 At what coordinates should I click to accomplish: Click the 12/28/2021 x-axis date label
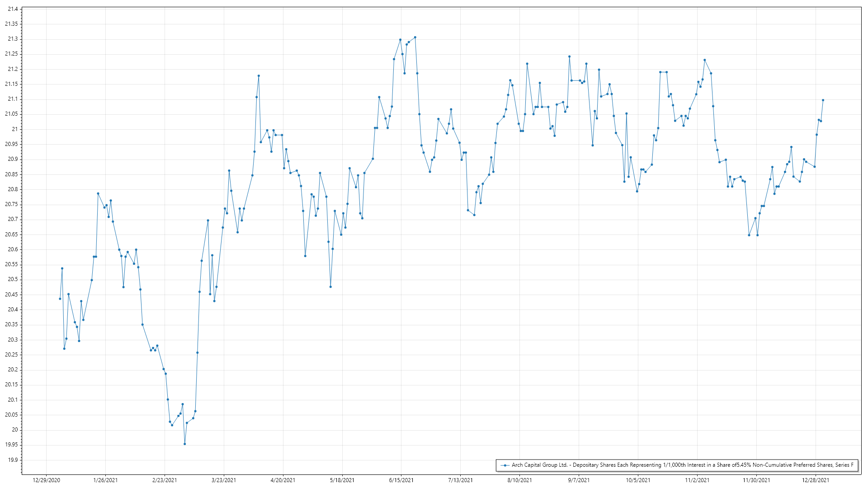point(816,480)
